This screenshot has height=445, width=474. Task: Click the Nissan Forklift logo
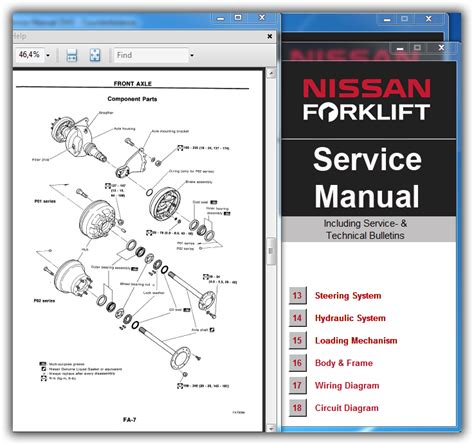point(366,99)
